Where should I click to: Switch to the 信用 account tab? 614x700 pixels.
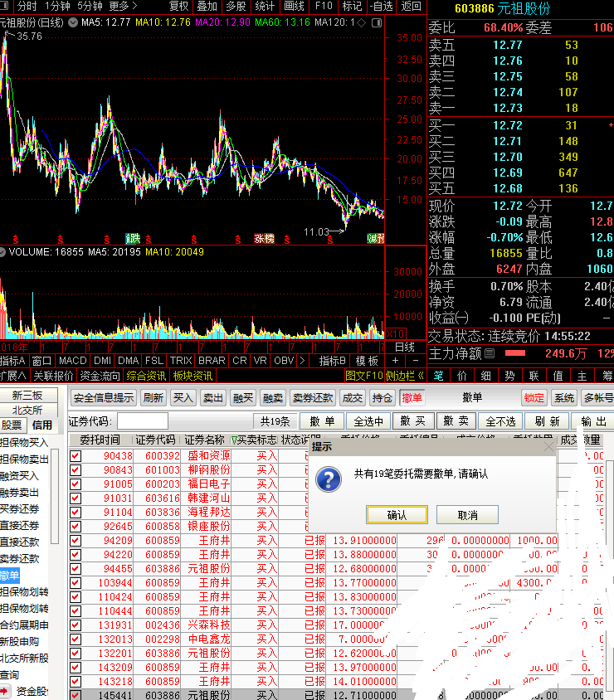pos(42,425)
